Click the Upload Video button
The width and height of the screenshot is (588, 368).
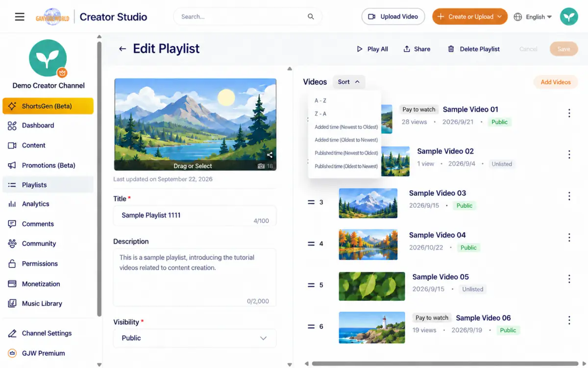(393, 17)
